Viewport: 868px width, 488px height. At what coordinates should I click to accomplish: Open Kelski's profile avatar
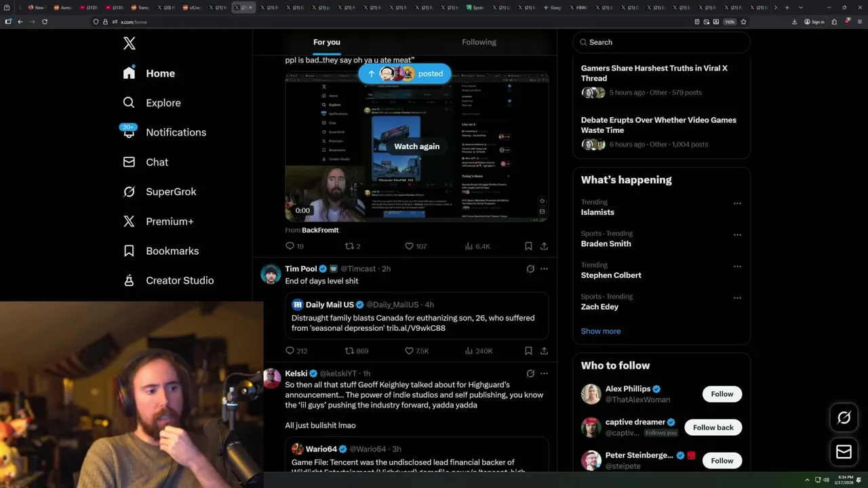pos(271,378)
